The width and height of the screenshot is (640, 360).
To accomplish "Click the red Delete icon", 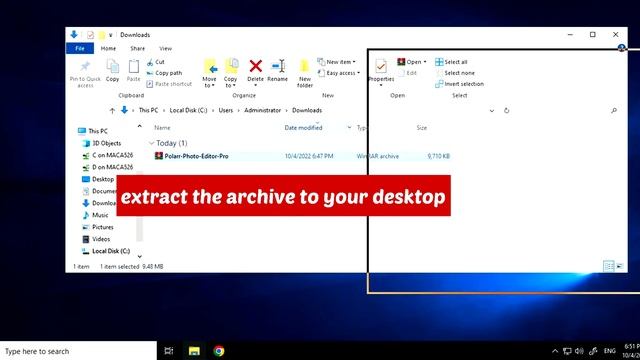I will click(x=256, y=66).
